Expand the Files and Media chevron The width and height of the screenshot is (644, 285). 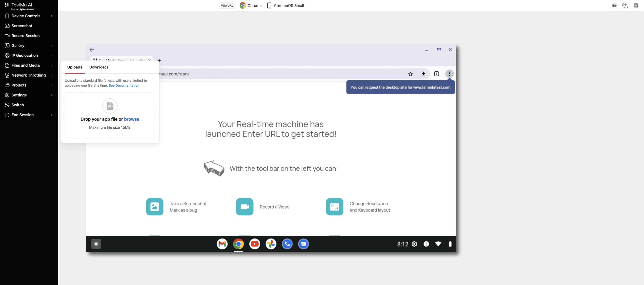tap(52, 65)
